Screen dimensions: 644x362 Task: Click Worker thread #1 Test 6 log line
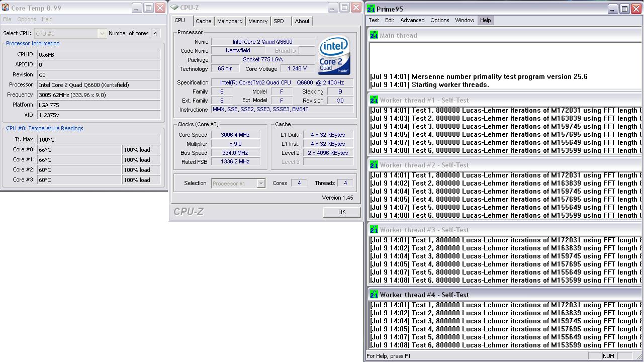coord(506,150)
